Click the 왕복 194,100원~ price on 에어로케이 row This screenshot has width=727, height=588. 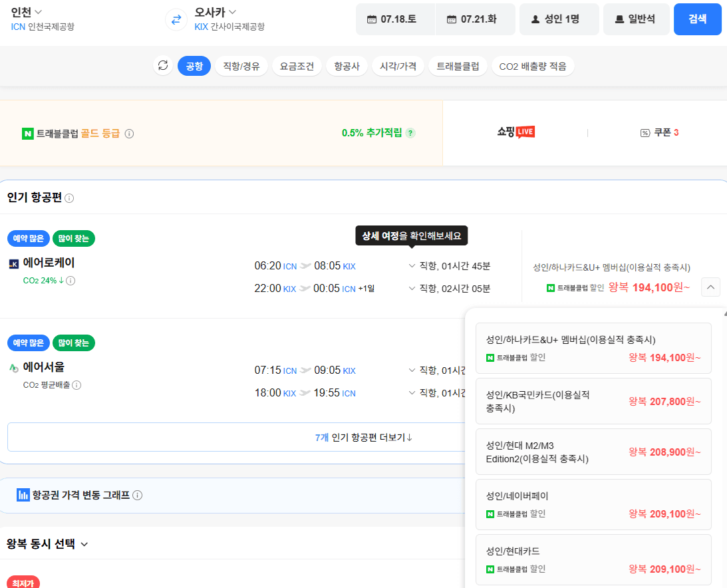click(x=649, y=287)
